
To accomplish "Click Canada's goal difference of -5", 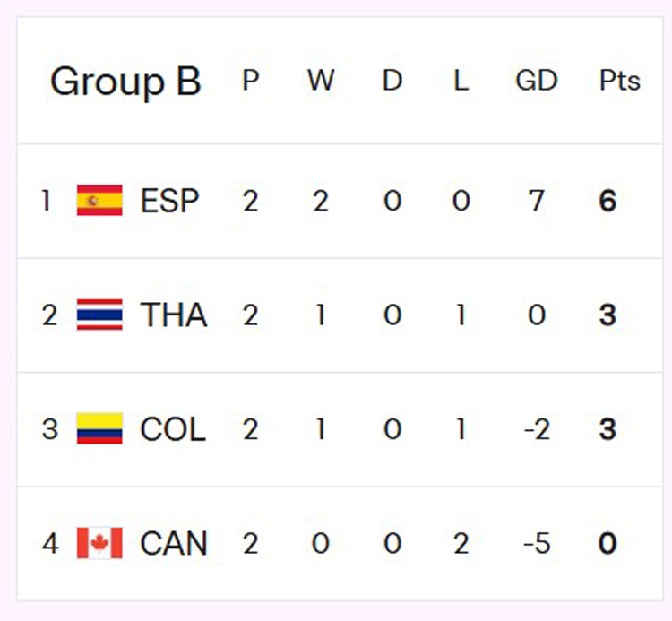I will click(x=536, y=544).
